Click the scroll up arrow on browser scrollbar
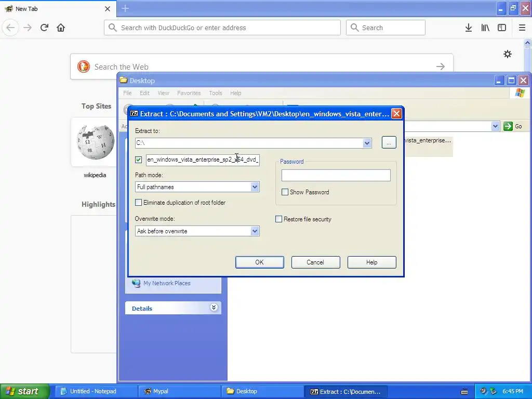Screen dimensions: 532x399 [x=528, y=43]
